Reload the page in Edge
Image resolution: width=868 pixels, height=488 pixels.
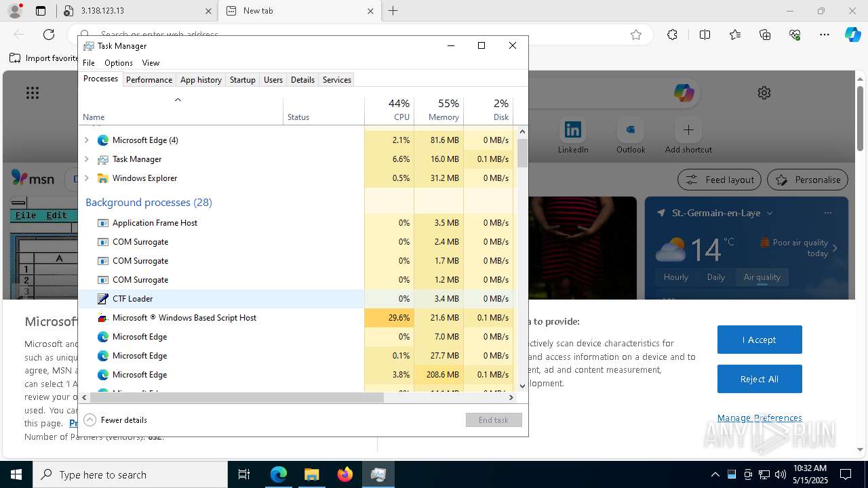pyautogui.click(x=49, y=35)
